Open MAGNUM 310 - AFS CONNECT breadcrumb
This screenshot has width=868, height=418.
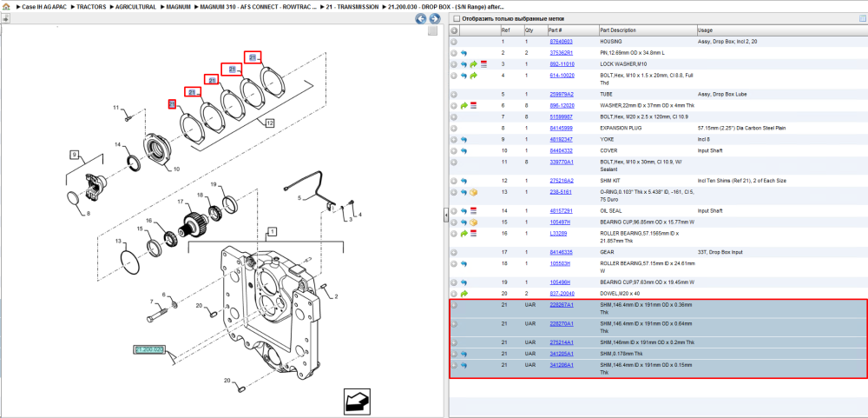259,7
